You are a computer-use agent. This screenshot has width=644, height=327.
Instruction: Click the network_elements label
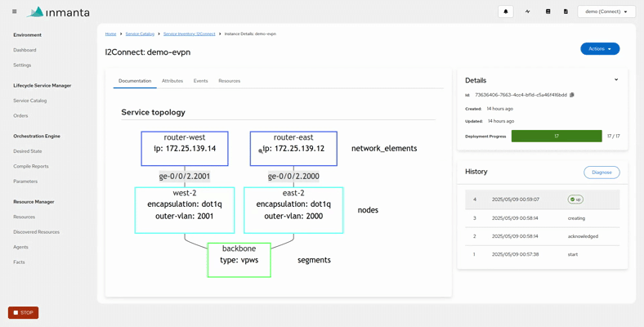click(384, 149)
